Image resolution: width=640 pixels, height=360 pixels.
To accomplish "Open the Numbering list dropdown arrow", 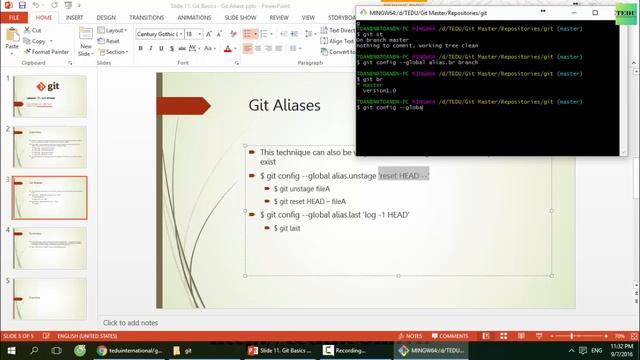I will pyautogui.click(x=271, y=34).
